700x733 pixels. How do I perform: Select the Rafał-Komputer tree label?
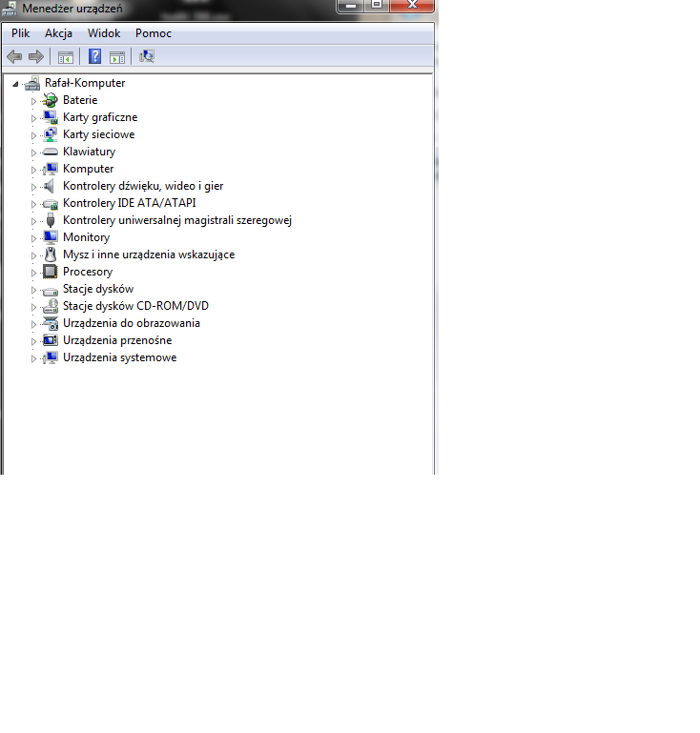point(85,83)
